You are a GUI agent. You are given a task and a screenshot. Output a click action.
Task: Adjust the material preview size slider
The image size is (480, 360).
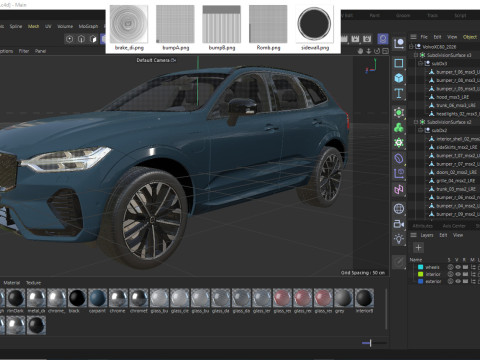pos(374,343)
